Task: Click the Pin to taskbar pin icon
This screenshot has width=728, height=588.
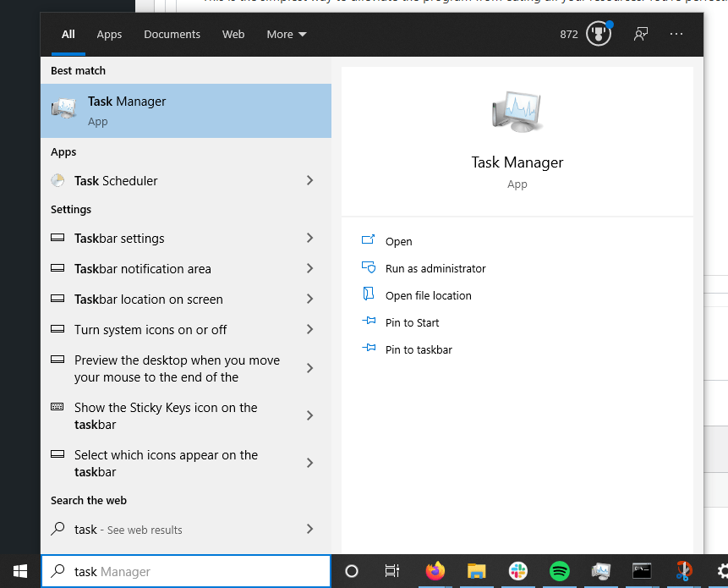Action: 369,348
